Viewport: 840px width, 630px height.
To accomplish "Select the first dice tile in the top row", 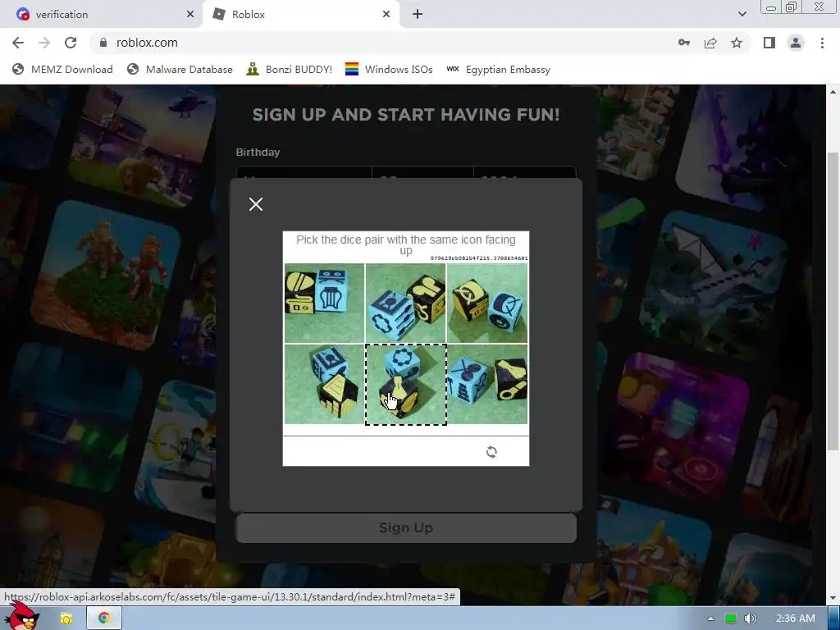I will pyautogui.click(x=324, y=303).
